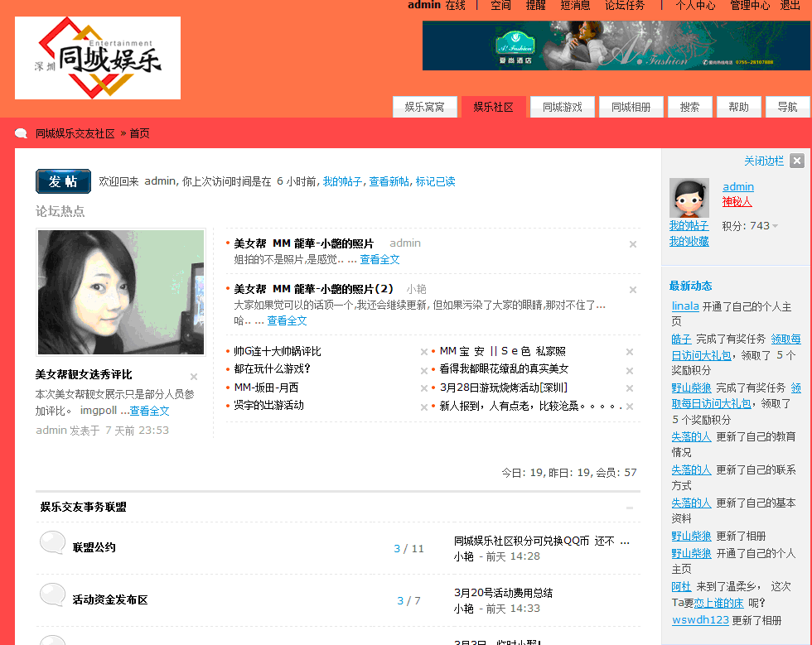Open the 短消息 top menu link
This screenshot has width=812, height=645.
pyautogui.click(x=576, y=5)
